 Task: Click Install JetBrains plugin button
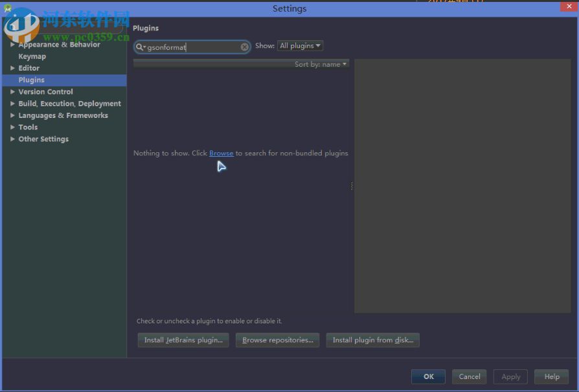183,340
